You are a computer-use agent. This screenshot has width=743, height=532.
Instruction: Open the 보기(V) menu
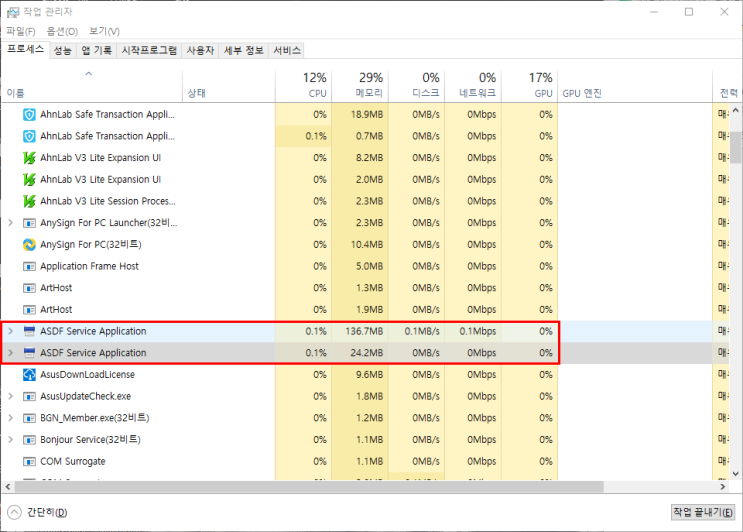(x=104, y=31)
